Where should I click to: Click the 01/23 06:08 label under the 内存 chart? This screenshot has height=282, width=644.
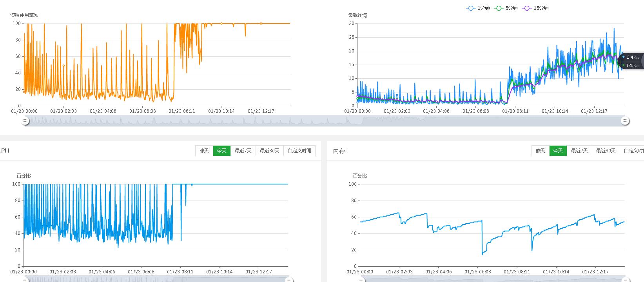point(478,272)
